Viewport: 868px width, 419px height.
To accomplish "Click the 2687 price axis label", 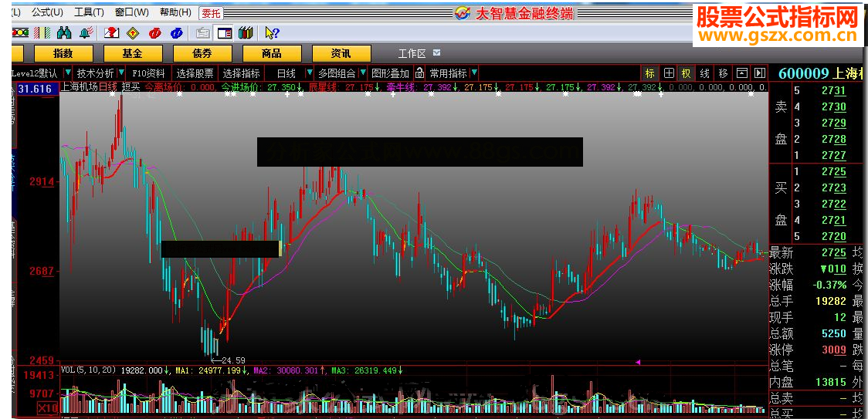I will click(41, 271).
